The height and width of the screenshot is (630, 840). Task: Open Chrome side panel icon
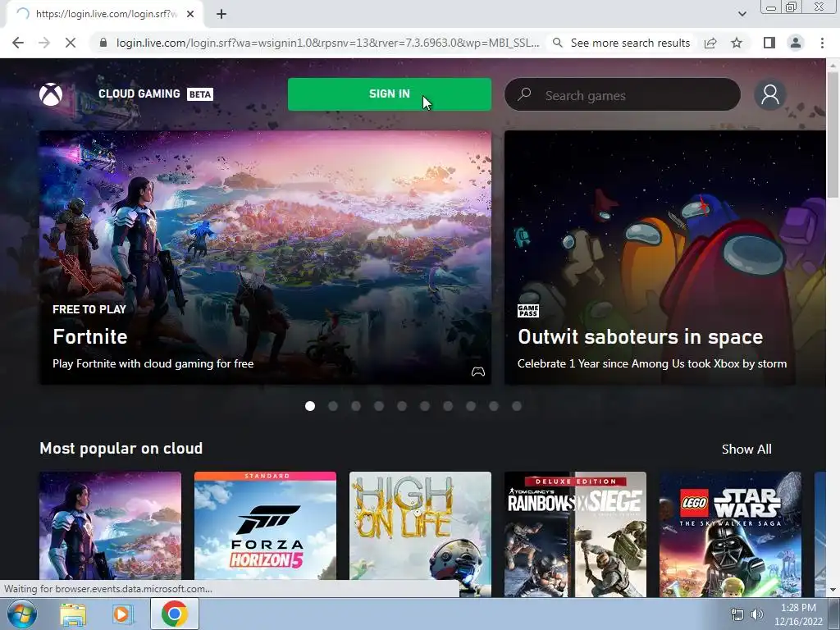pos(769,43)
